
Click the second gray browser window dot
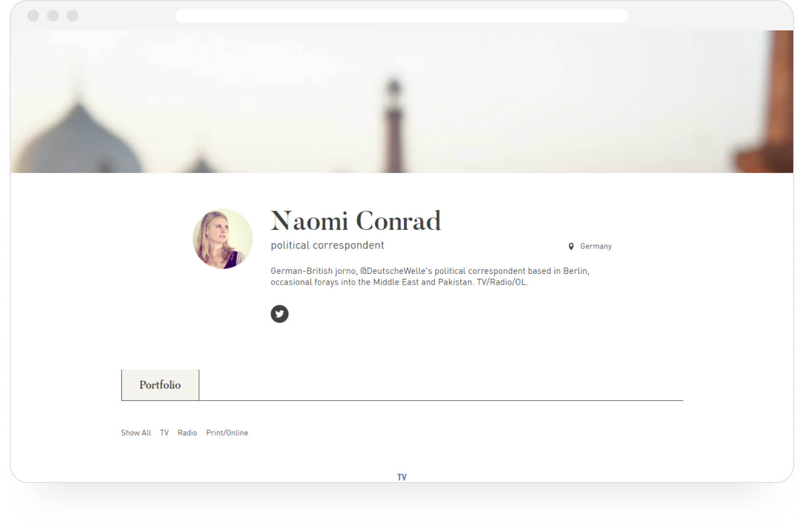pyautogui.click(x=53, y=16)
